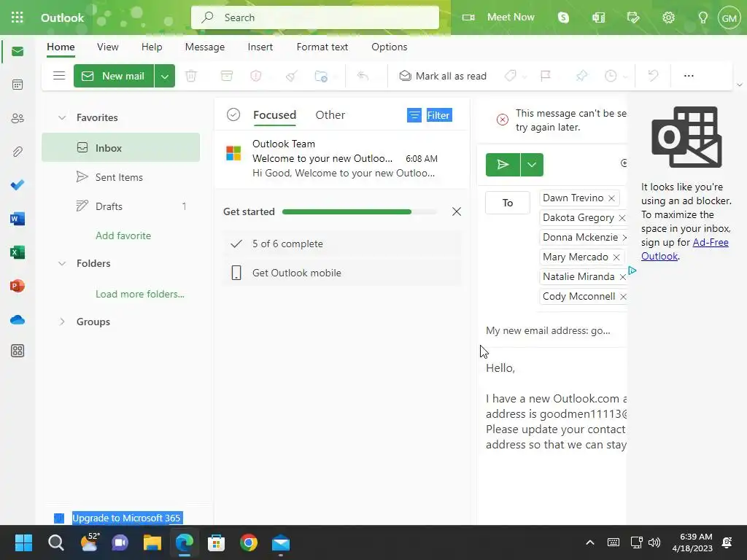747x560 pixels.
Task: Switch to the View ribbon tab
Action: pyautogui.click(x=108, y=47)
